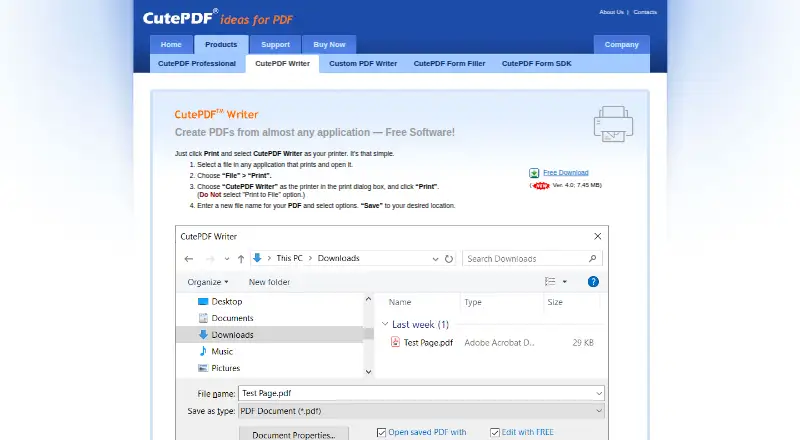Viewport: 800px width, 440px height.
Task: Select Custom PDF Writer subtab
Action: tap(363, 64)
